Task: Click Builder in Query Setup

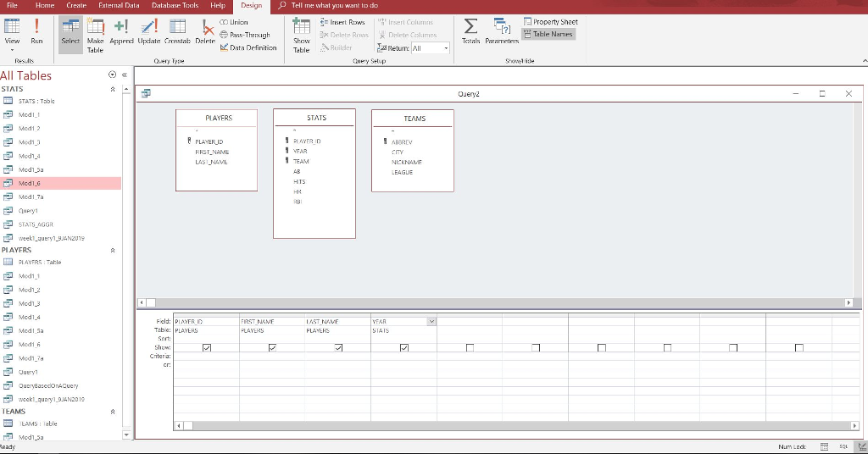Action: [336, 47]
